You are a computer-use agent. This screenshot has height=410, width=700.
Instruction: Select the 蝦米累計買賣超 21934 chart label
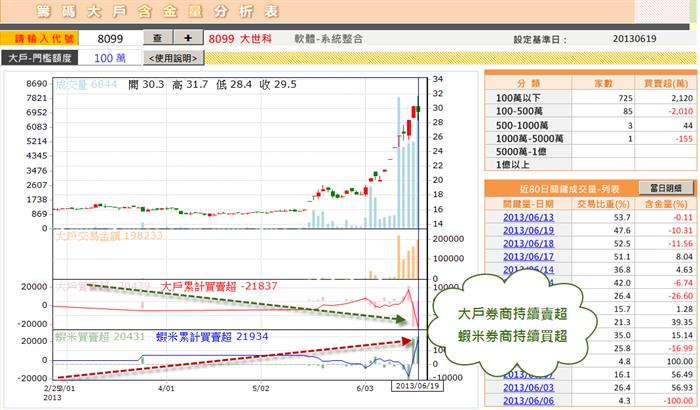pyautogui.click(x=212, y=337)
